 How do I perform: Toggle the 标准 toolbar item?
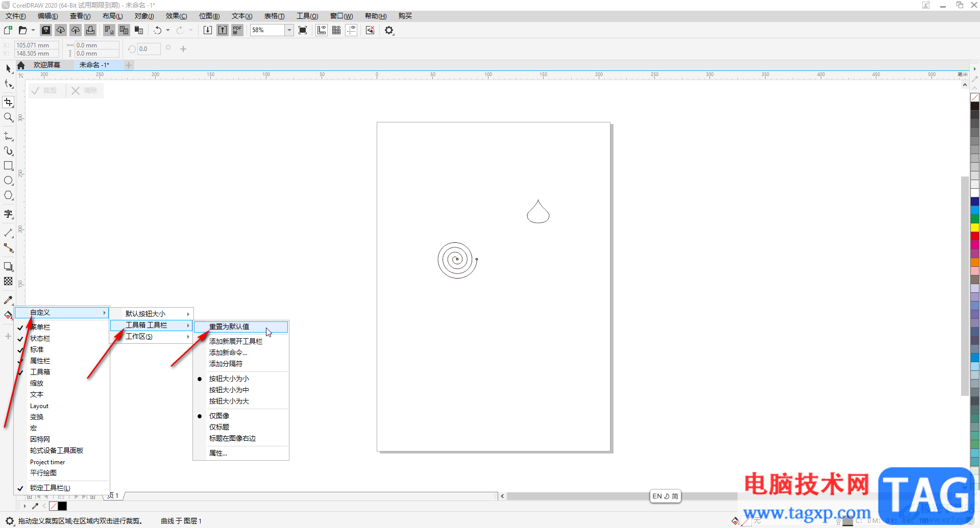62,349
